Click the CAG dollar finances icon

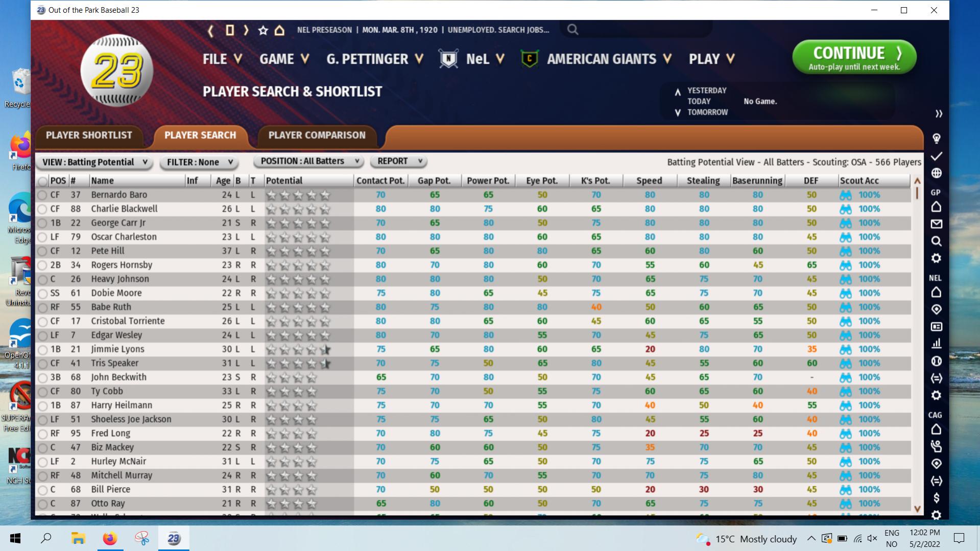936,498
